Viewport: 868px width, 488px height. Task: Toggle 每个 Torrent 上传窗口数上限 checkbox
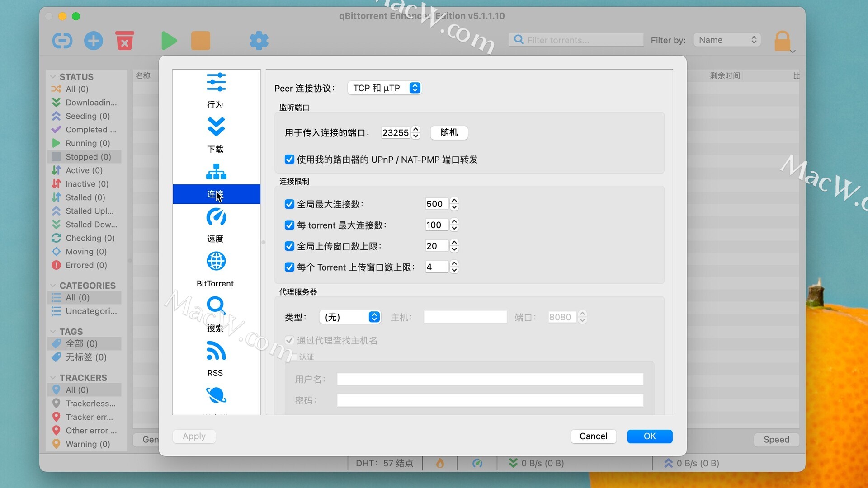(289, 267)
